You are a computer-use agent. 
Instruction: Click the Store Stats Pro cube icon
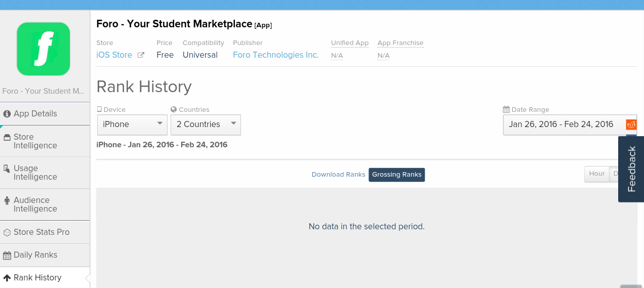tap(7, 232)
